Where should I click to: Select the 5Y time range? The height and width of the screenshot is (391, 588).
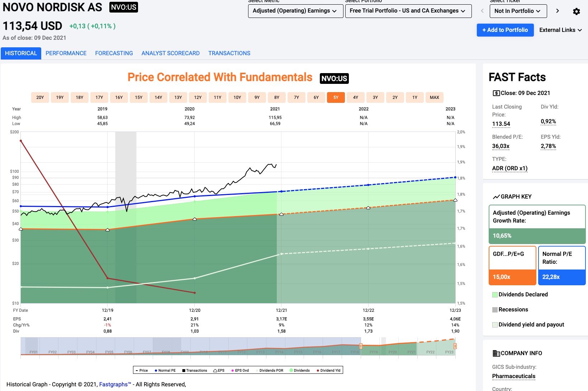[x=336, y=97]
